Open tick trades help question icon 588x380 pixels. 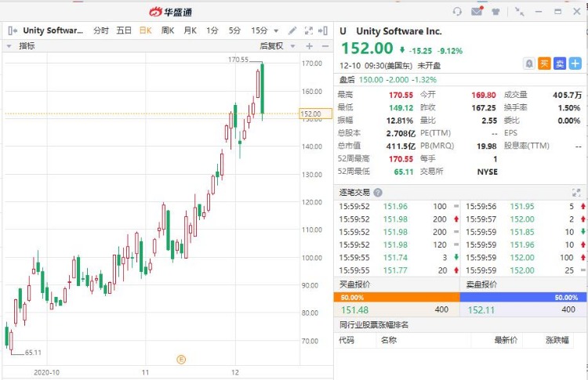pos(378,193)
